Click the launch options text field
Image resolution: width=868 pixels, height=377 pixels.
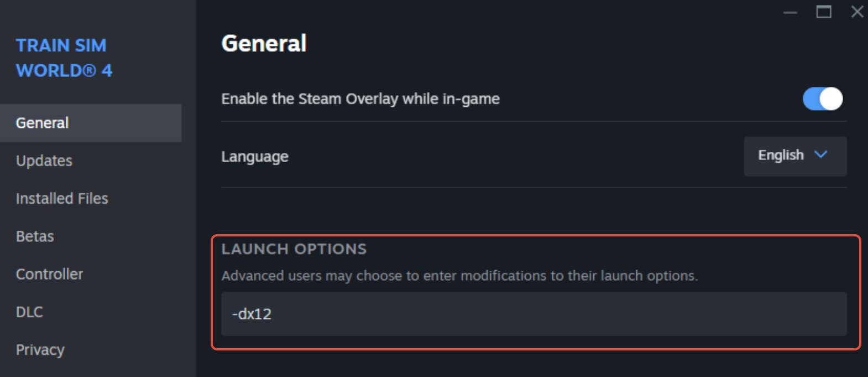(x=534, y=314)
